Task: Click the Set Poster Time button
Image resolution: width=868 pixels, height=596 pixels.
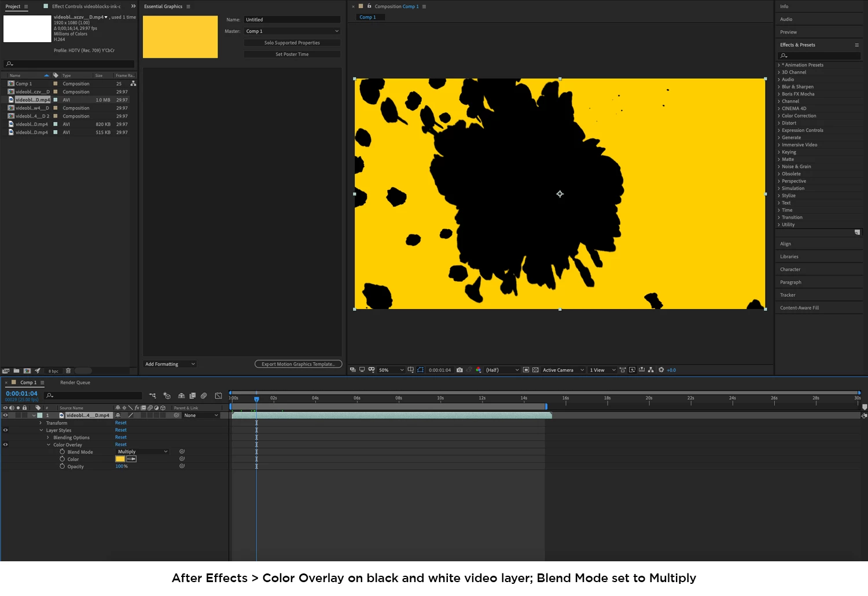Action: click(x=292, y=54)
